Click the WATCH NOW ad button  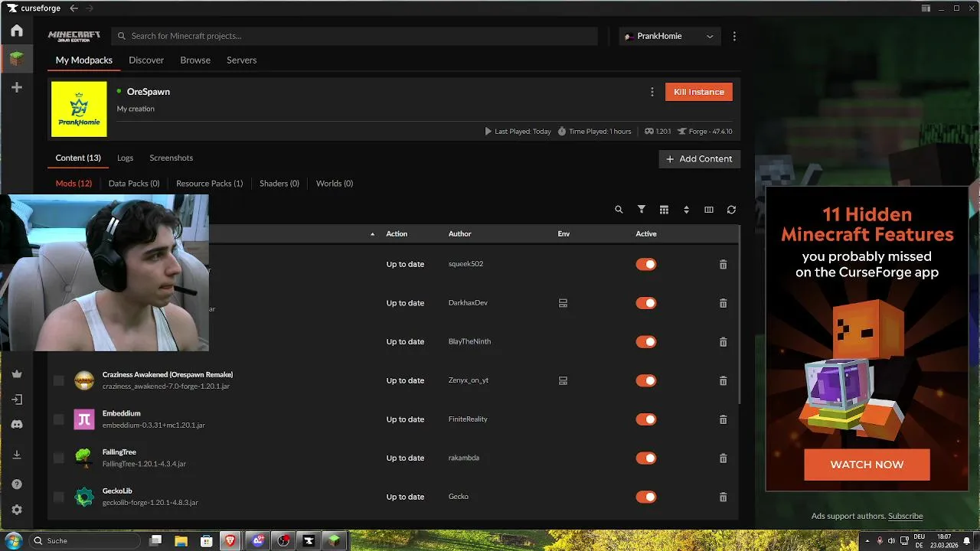[867, 465]
